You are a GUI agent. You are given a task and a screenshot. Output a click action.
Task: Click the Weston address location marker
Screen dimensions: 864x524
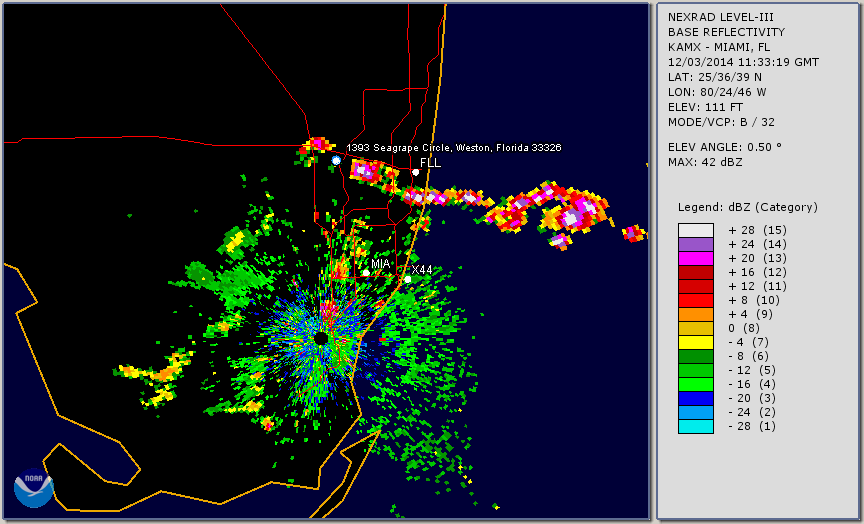click(x=336, y=160)
